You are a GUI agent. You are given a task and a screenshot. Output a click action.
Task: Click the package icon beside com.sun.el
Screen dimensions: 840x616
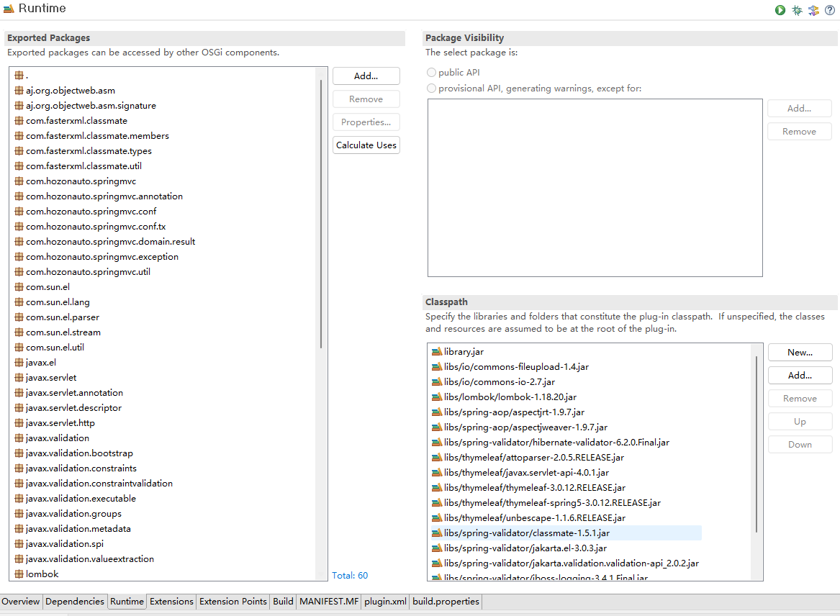18,286
